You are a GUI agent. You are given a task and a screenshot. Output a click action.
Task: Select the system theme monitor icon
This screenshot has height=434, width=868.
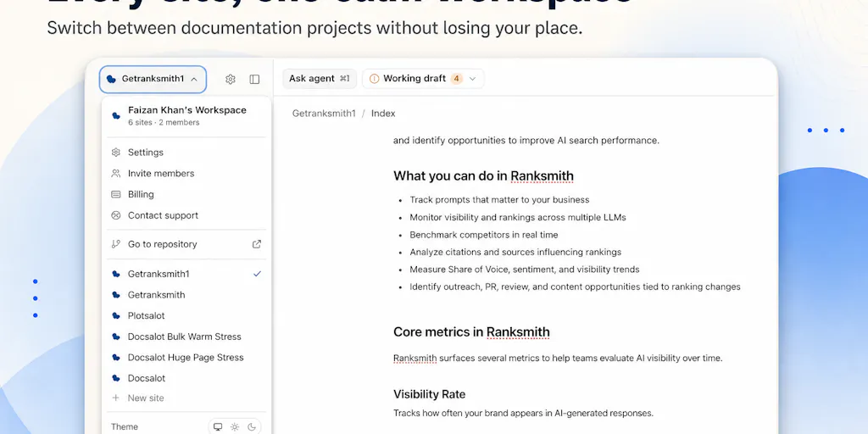point(218,427)
